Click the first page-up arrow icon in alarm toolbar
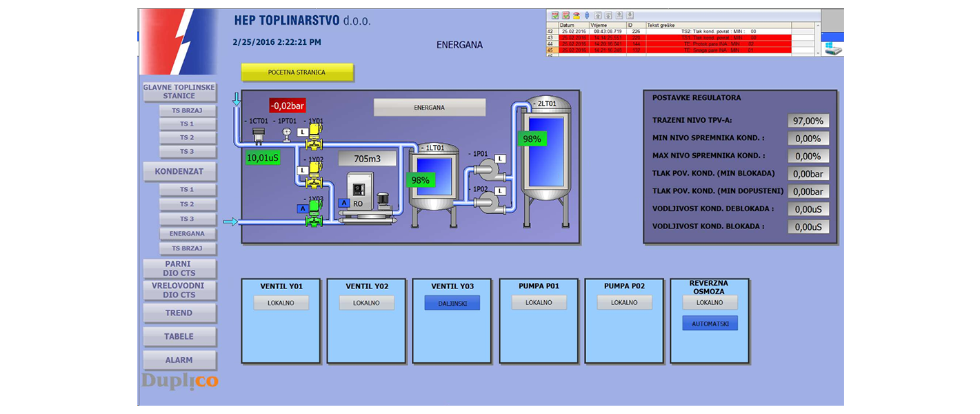 pos(597,15)
